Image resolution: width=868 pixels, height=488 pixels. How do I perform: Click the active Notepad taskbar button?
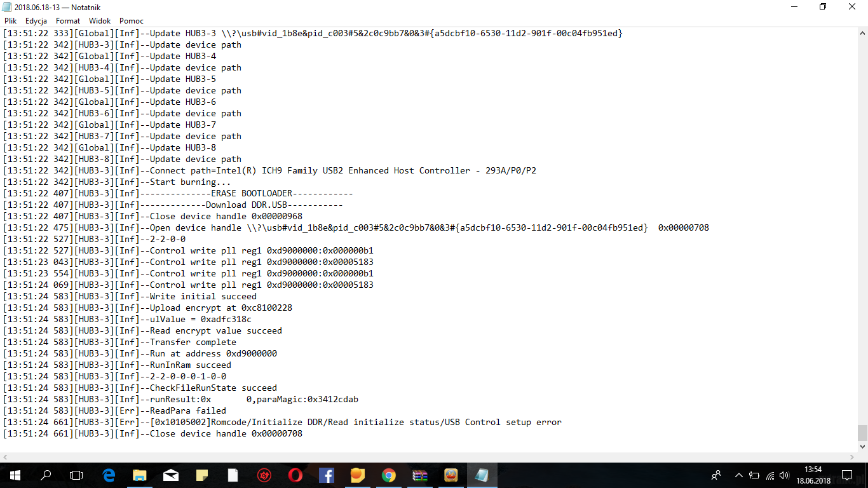[482, 475]
